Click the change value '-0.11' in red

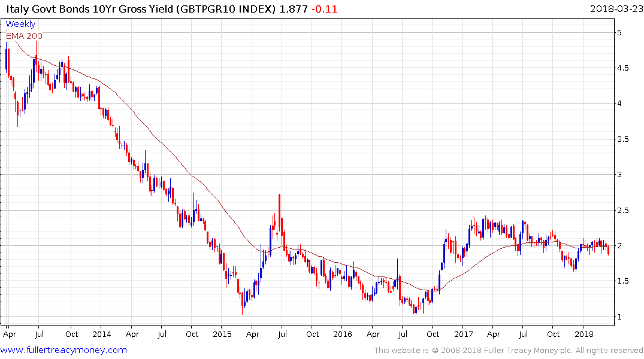325,9
